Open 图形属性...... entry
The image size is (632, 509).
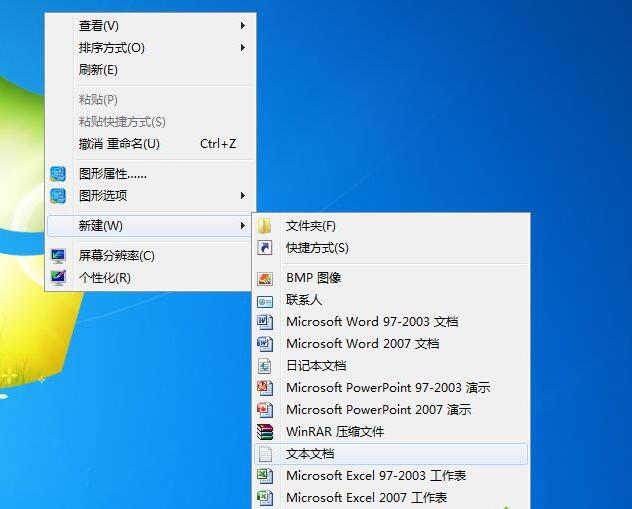150,174
